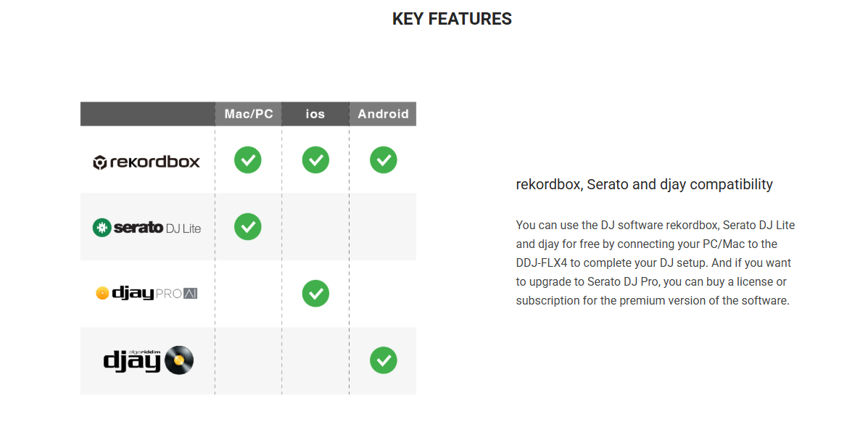Click empty Serato Android cell
Image resolution: width=868 pixels, height=430 pixels.
[x=383, y=227]
